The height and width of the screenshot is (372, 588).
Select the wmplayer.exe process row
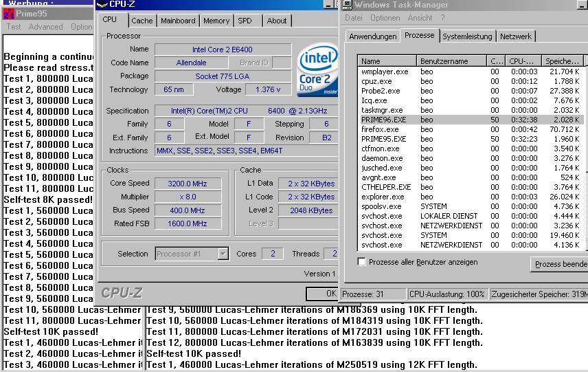click(x=471, y=72)
